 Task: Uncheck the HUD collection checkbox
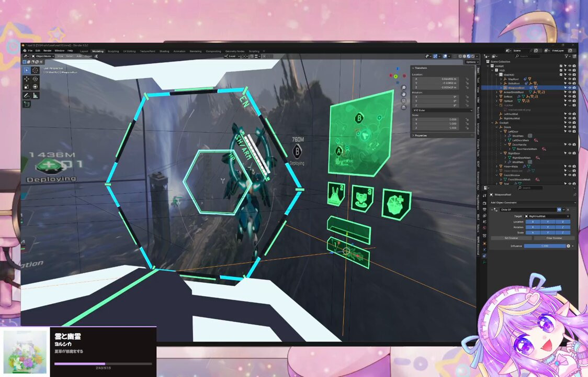pyautogui.click(x=561, y=70)
